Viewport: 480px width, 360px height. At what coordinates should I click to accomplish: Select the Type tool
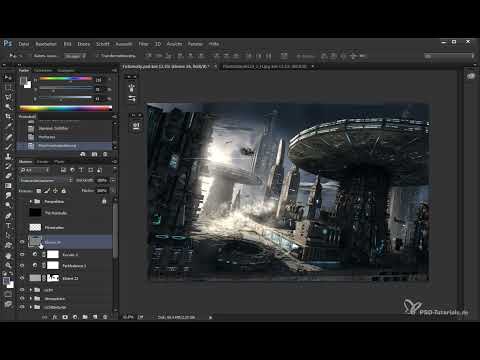[x=8, y=226]
